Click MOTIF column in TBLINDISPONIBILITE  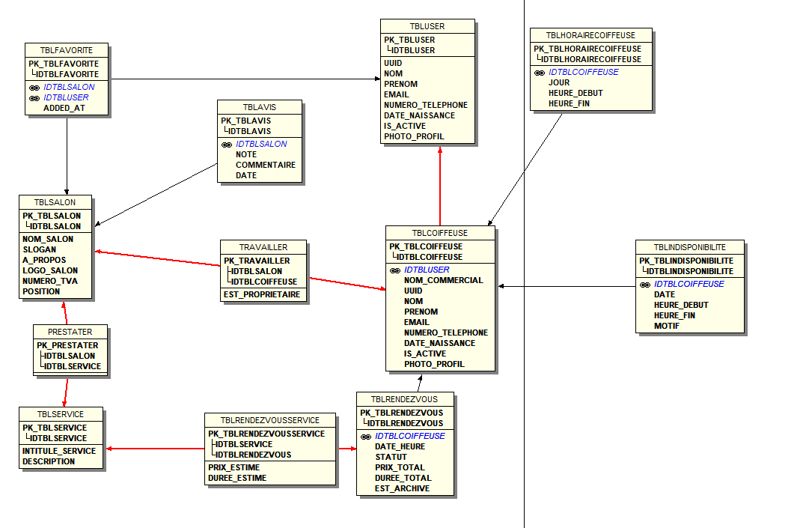[x=666, y=327]
